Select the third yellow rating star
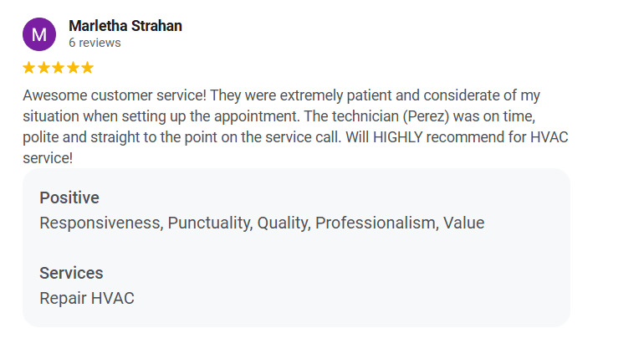Viewport: 644px width, 349px height. tap(59, 68)
